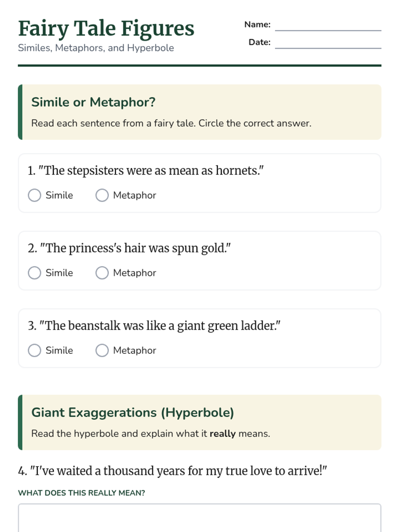Click question 4 thousand years sentence
Screen dimensions: 399x532
tap(172, 471)
